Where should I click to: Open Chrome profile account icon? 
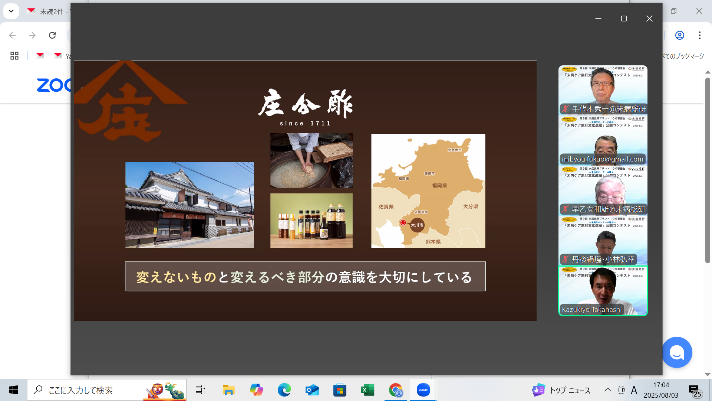click(679, 35)
